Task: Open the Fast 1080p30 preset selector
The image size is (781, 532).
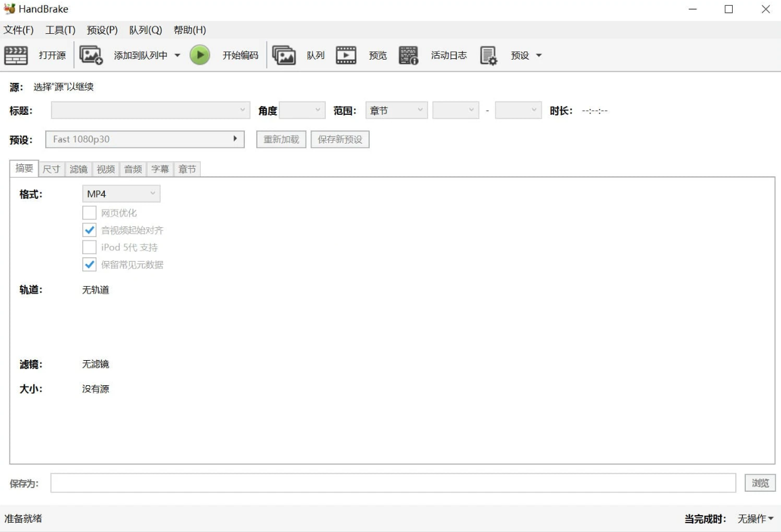Action: tap(144, 139)
